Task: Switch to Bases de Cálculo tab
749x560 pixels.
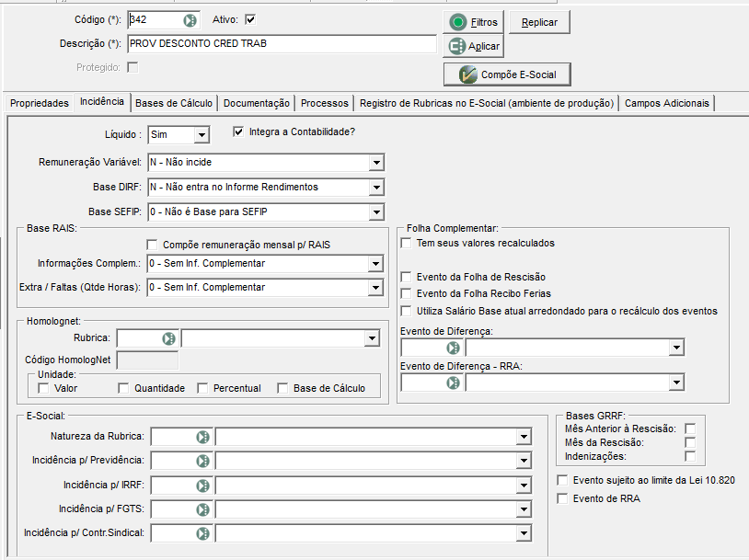Action: click(174, 103)
